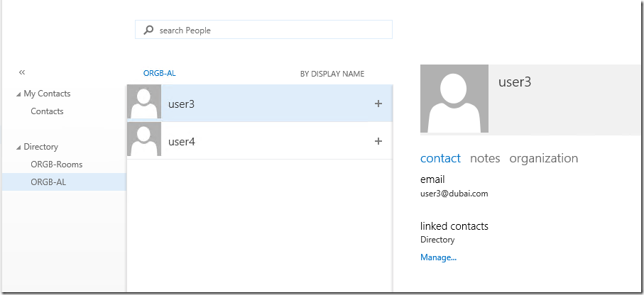The height and width of the screenshot is (295, 644).
Task: Click the search magnifier icon
Action: pos(148,30)
